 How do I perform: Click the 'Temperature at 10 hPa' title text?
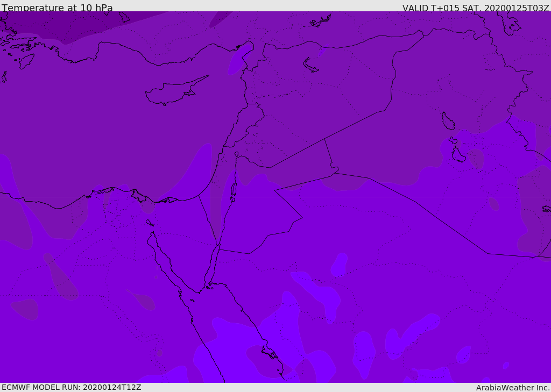pyautogui.click(x=57, y=8)
